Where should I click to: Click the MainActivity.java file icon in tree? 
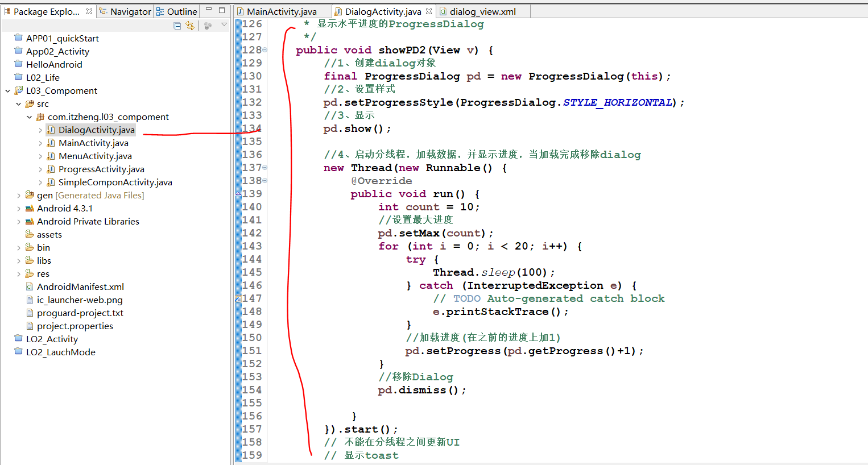tap(51, 143)
